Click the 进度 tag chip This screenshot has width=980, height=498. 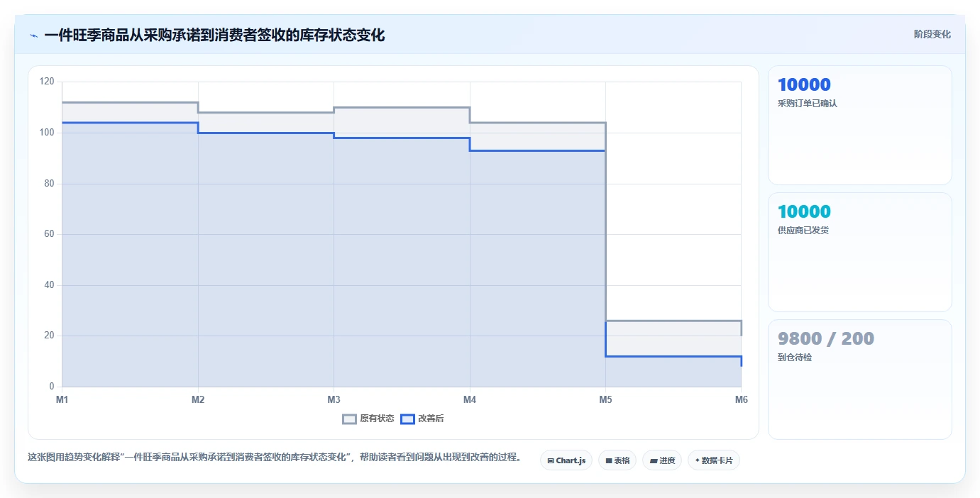(662, 460)
